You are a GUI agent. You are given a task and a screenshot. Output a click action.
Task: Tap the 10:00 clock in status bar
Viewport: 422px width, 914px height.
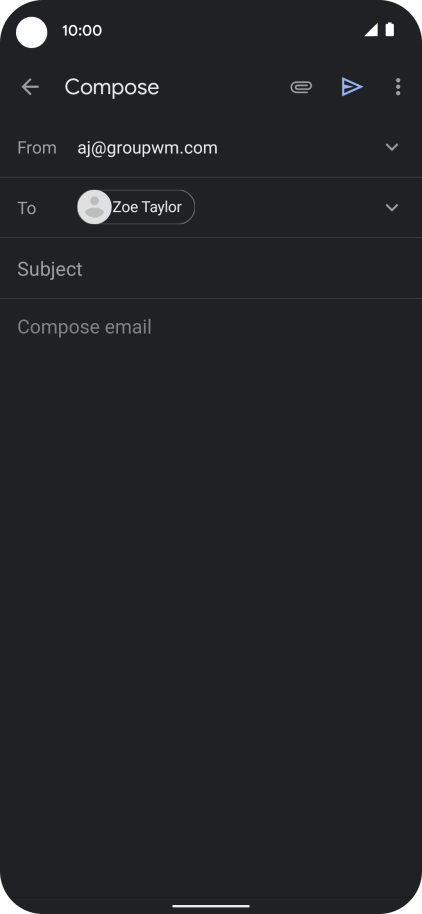[82, 30]
